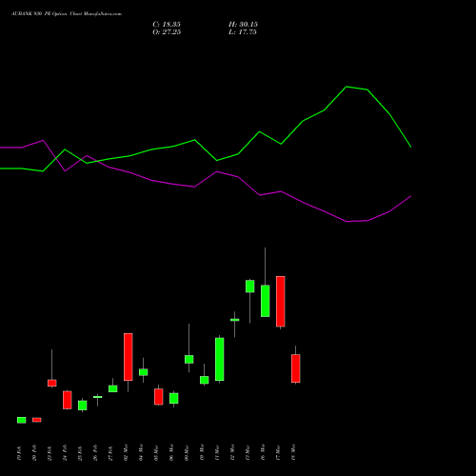Click the AUBANK 920 PE chart title
Image resolution: width=476 pixels, height=476 pixels.
click(67, 14)
